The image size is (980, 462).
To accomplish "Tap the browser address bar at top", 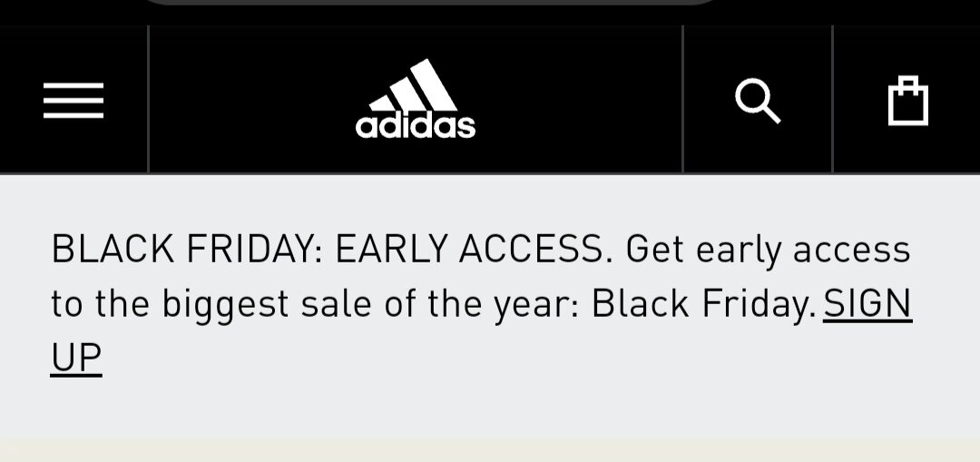I will coord(426,5).
